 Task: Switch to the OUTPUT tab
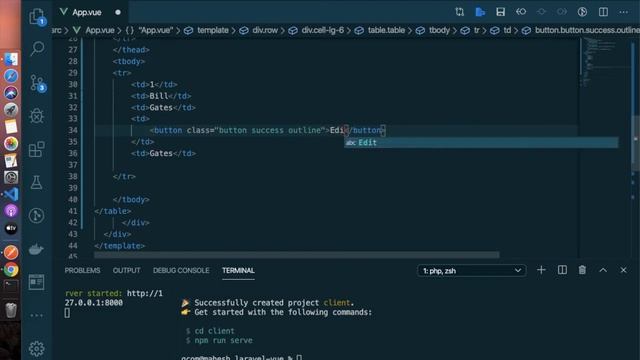coord(127,270)
